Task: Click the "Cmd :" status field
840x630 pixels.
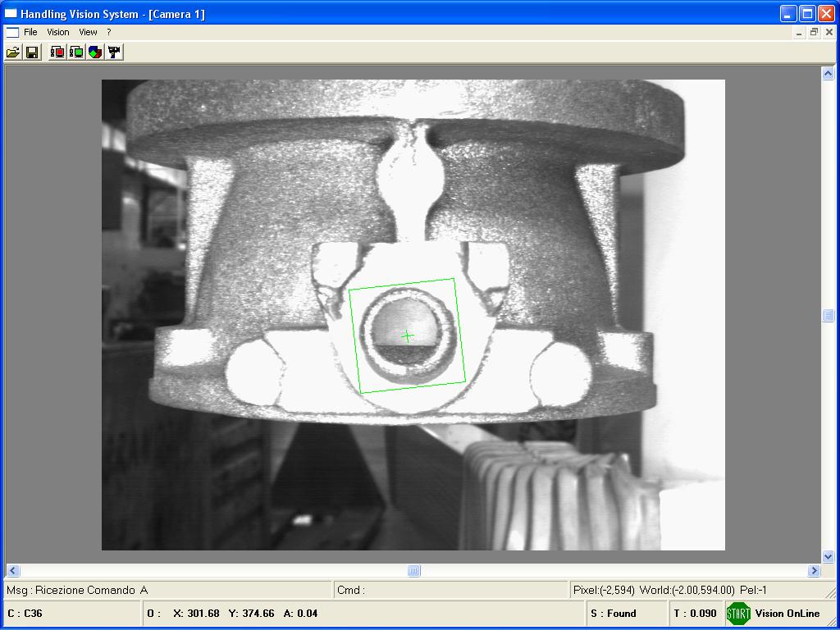Action: [x=450, y=591]
